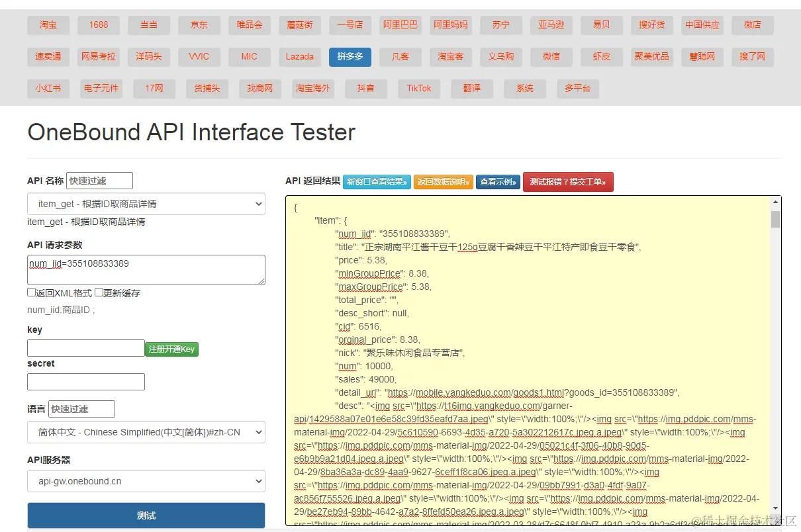Open the 虾皮 tab
This screenshot has width=801, height=532.
click(602, 57)
